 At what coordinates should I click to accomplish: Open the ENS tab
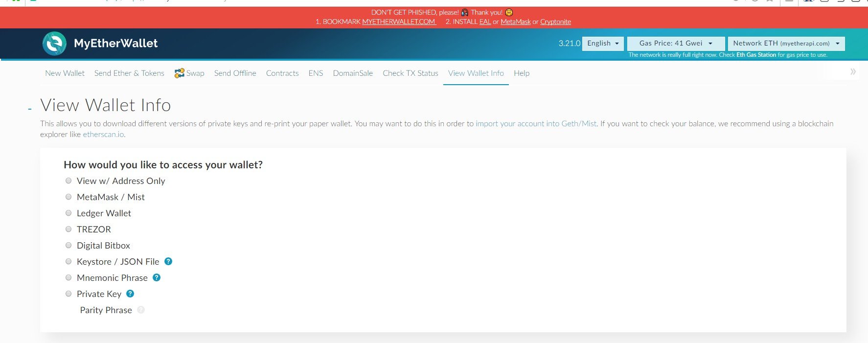pyautogui.click(x=316, y=73)
